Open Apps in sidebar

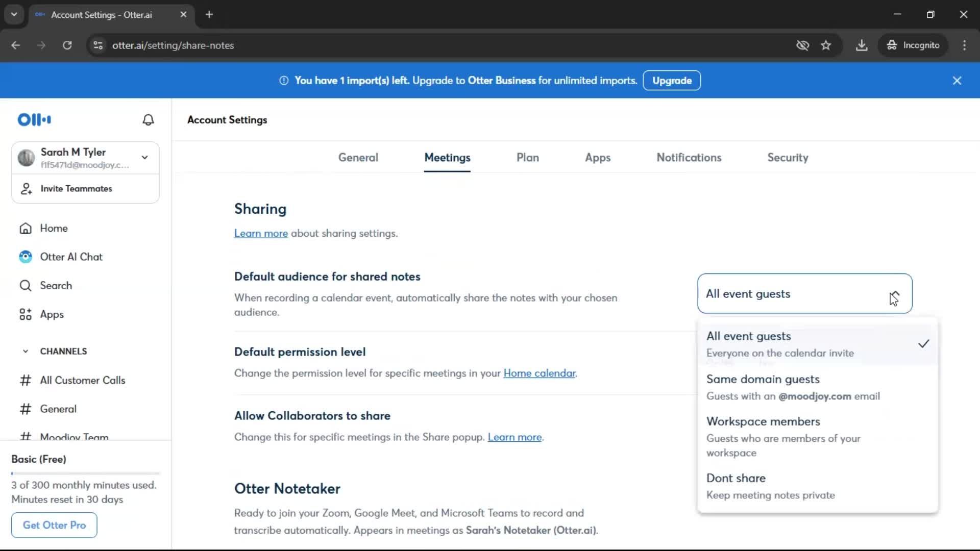[52, 314]
